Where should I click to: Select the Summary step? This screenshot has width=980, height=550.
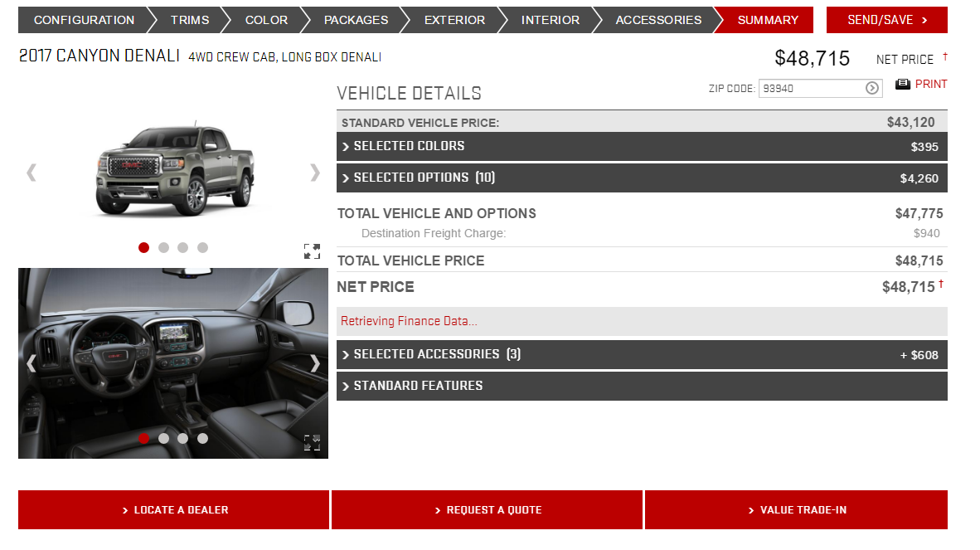coord(768,20)
